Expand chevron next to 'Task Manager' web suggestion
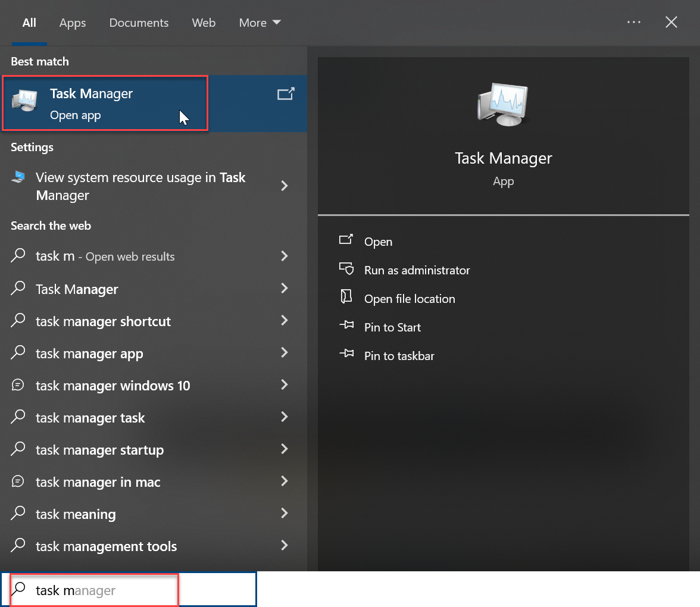This screenshot has width=700, height=607. tap(285, 288)
